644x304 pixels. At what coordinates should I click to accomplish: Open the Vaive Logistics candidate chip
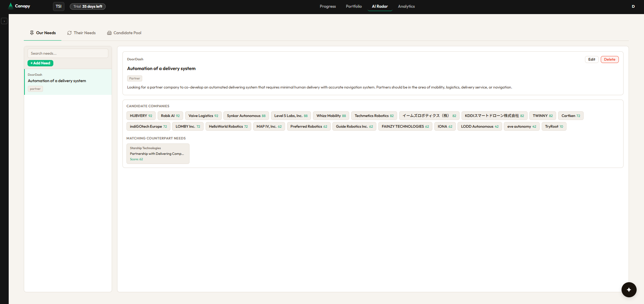click(x=203, y=116)
